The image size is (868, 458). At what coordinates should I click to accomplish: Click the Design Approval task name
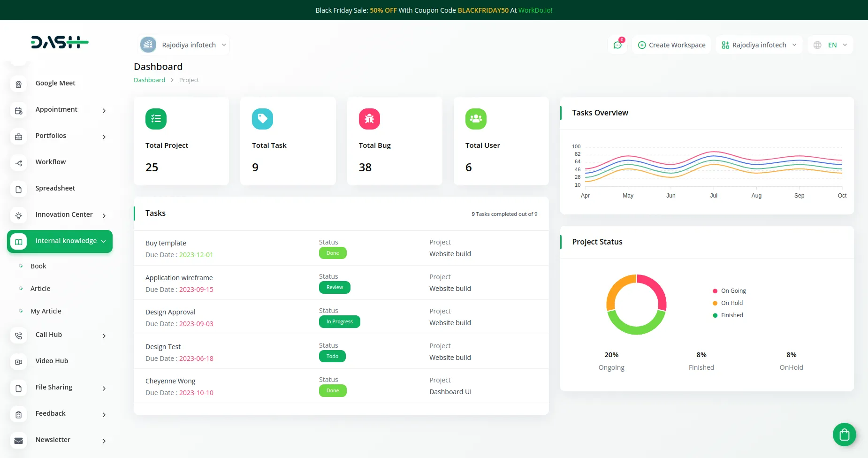[170, 312]
